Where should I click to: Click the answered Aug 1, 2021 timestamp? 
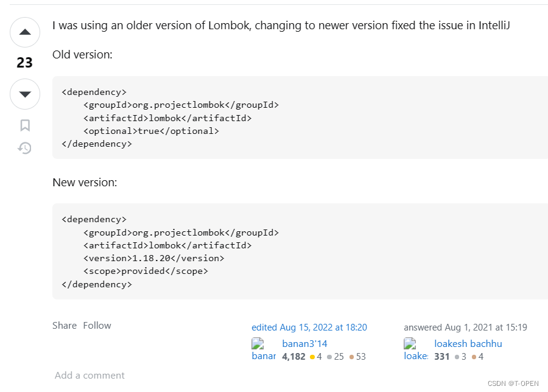pyautogui.click(x=465, y=327)
